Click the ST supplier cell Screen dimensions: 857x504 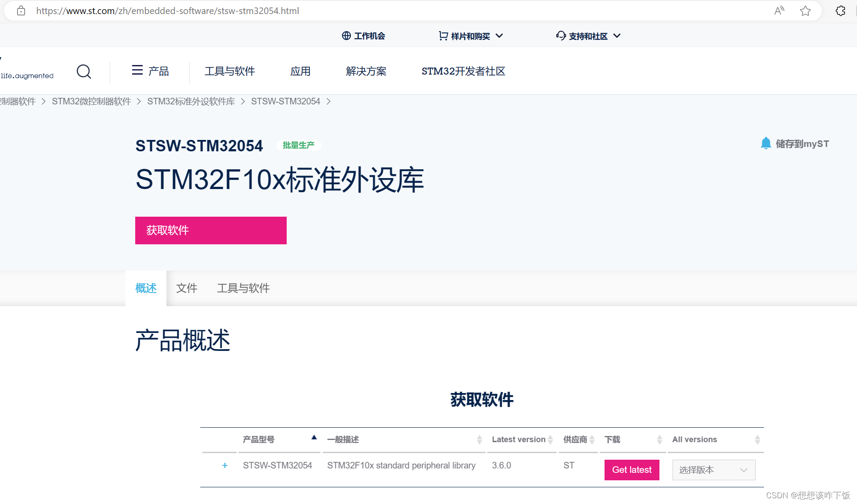pyautogui.click(x=569, y=465)
